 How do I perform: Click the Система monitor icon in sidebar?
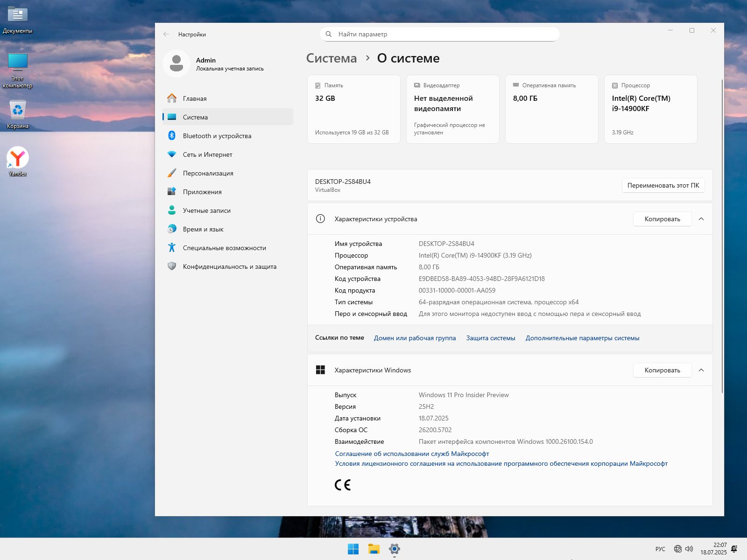172,117
